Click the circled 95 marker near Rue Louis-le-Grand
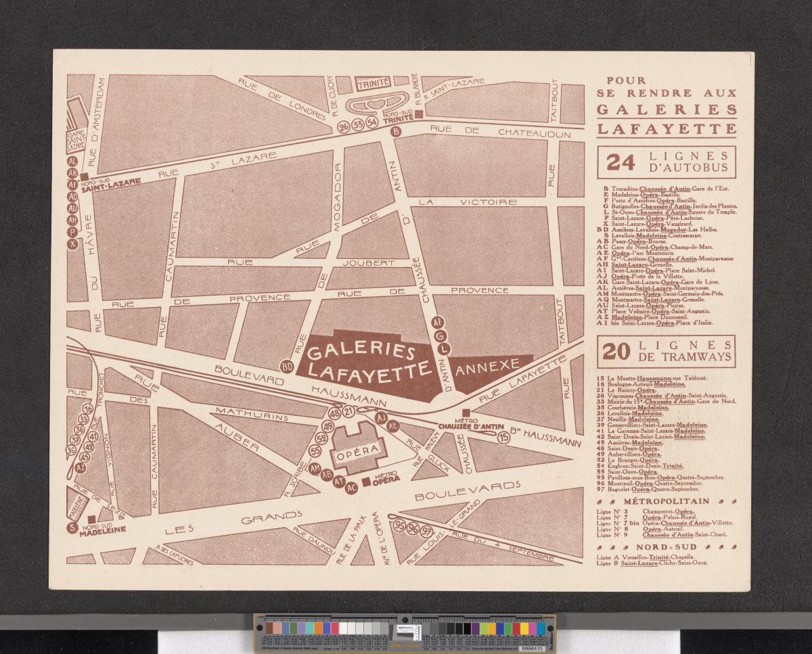The image size is (812, 654). (400, 526)
